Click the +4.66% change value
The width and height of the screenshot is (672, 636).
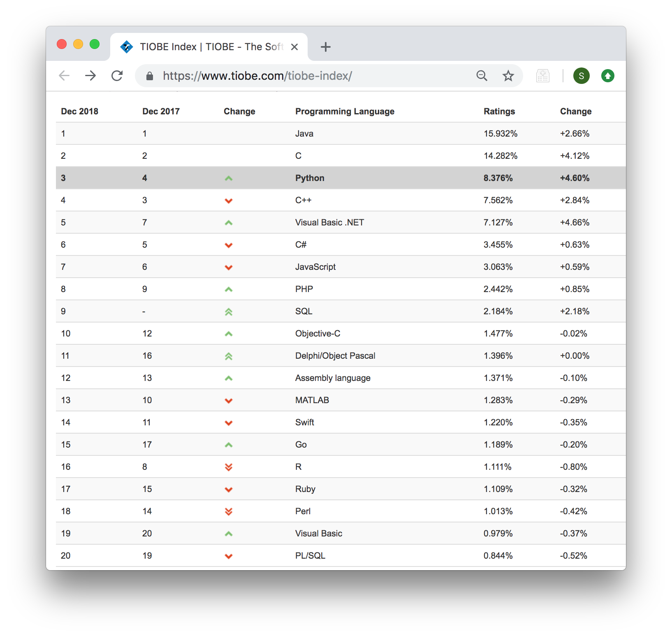(x=575, y=223)
